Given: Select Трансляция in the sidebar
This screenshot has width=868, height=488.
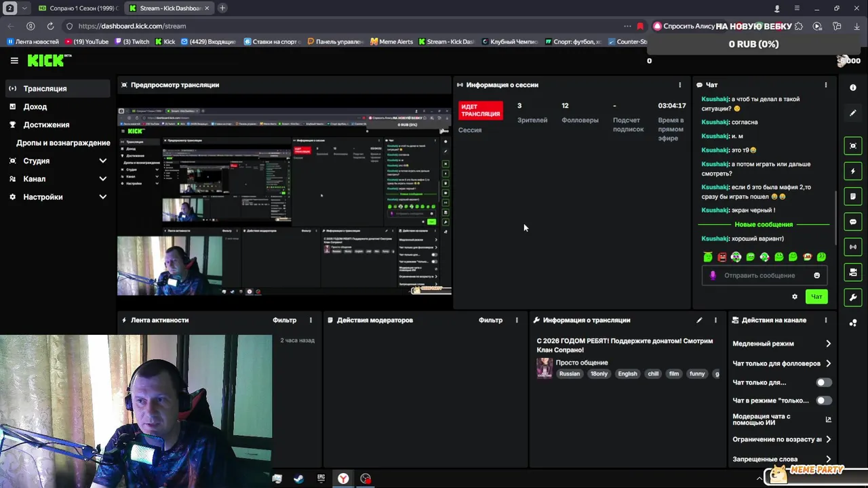Looking at the screenshot, I should tap(57, 88).
